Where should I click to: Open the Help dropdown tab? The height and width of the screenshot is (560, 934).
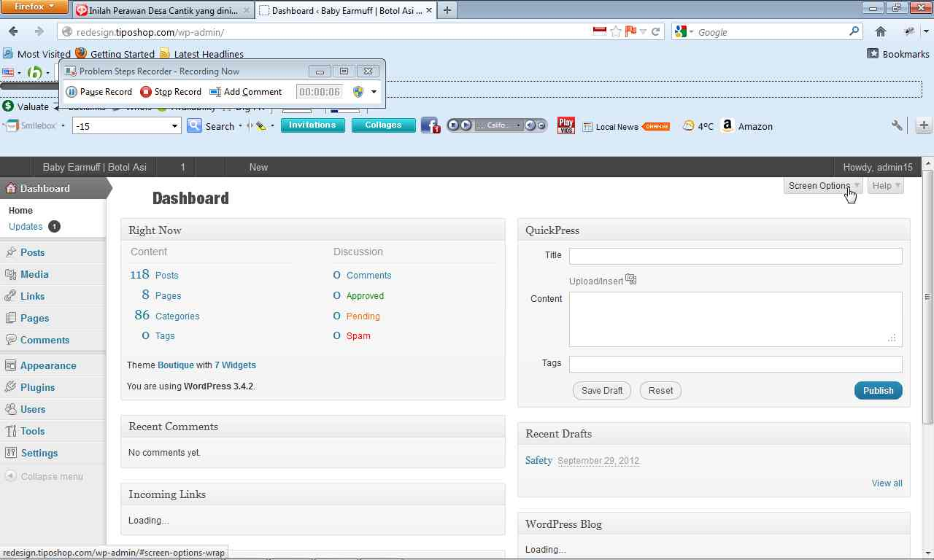(886, 186)
